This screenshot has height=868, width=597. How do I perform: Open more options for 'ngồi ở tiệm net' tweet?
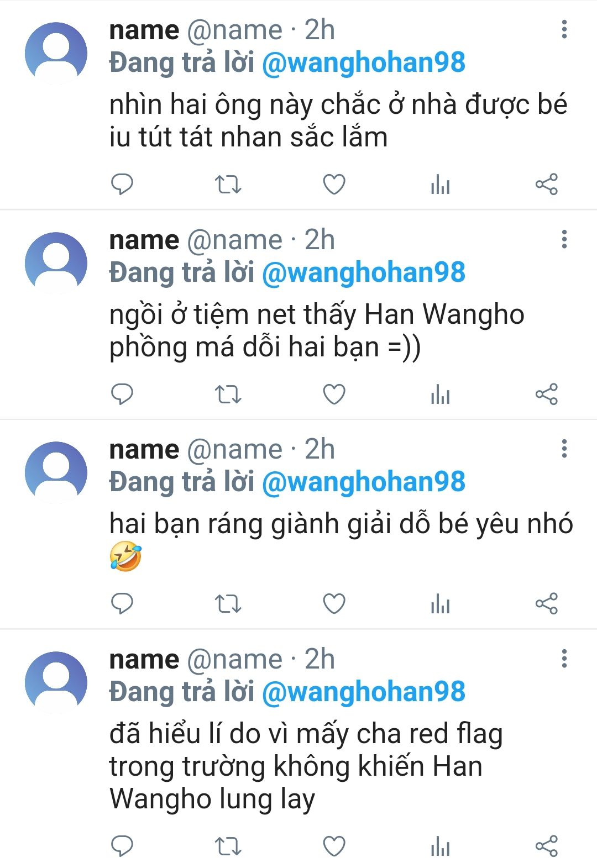[x=564, y=239]
